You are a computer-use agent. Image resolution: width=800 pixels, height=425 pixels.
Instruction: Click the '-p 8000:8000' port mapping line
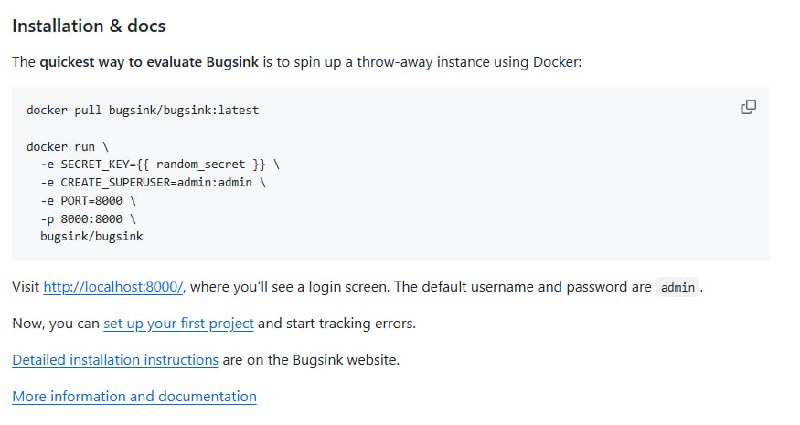tap(87, 218)
